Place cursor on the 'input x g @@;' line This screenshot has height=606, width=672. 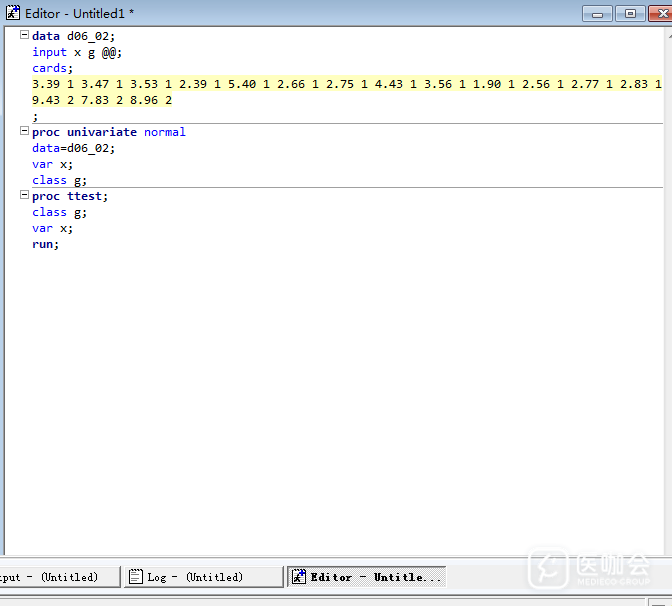tap(77, 52)
